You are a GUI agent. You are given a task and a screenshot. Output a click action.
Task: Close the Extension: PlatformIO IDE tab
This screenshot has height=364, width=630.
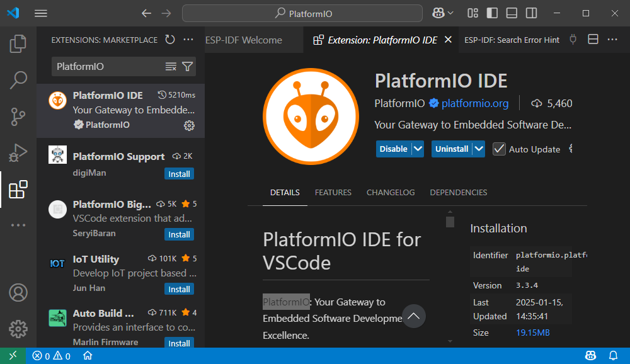[448, 40]
